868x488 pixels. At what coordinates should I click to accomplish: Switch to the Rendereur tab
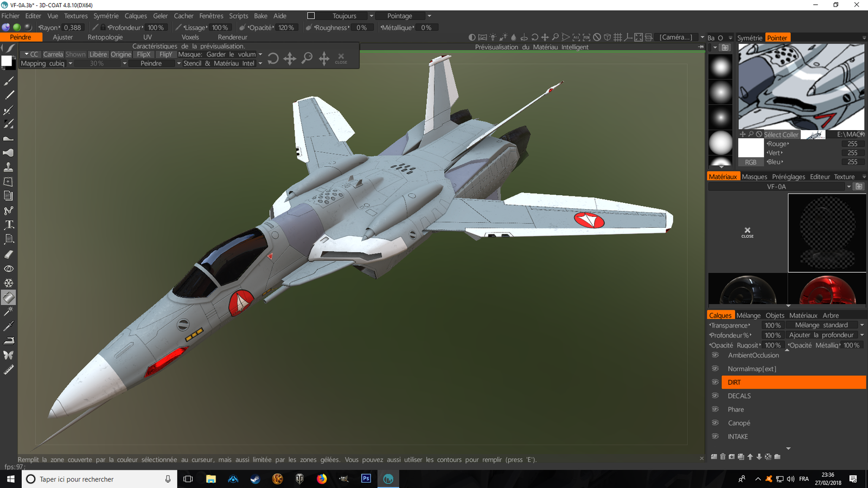(x=233, y=37)
